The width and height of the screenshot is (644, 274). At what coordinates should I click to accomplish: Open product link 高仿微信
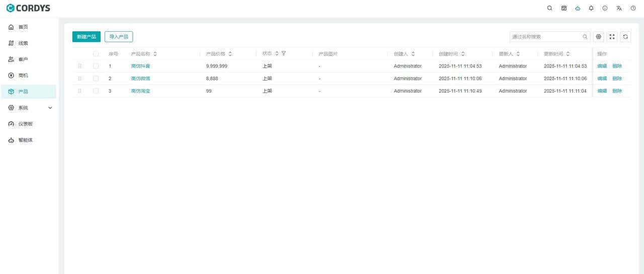point(140,79)
